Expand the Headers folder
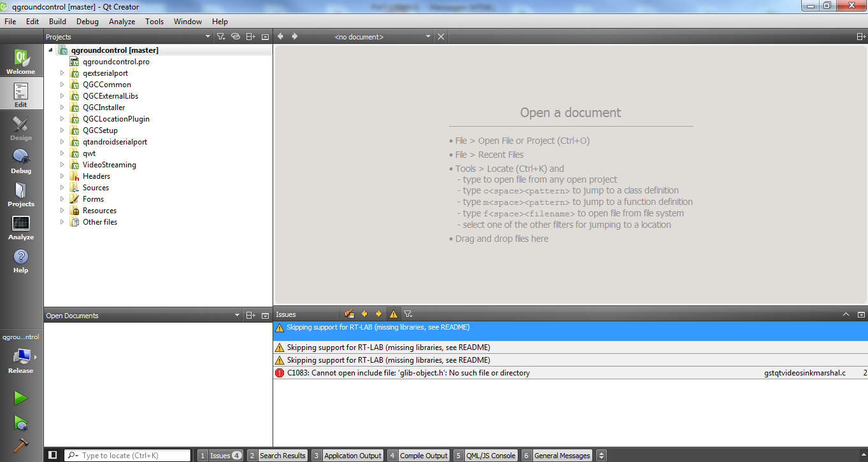 (62, 176)
